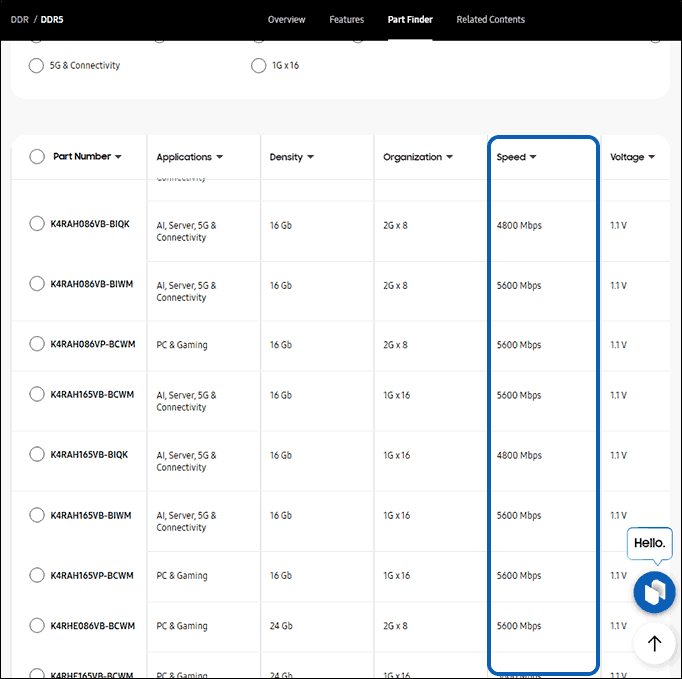Open the Organization column dropdown
The image size is (682, 679).
[x=450, y=157]
